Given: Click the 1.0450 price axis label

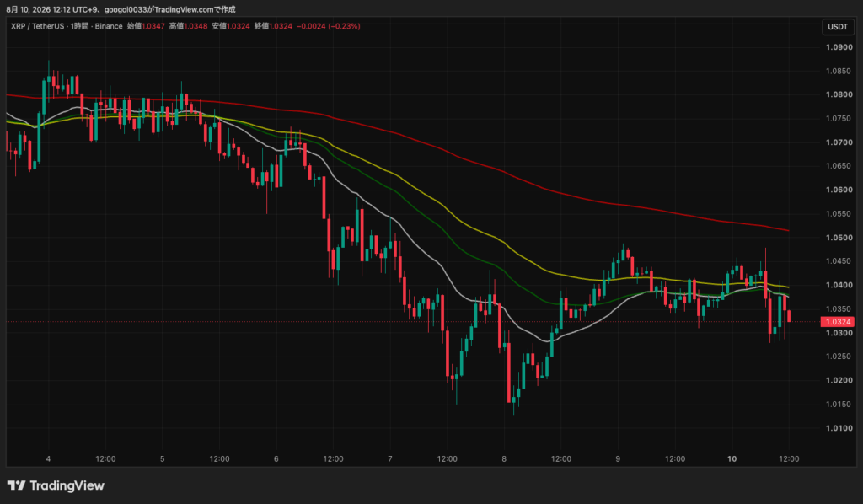Looking at the screenshot, I should pos(839,261).
